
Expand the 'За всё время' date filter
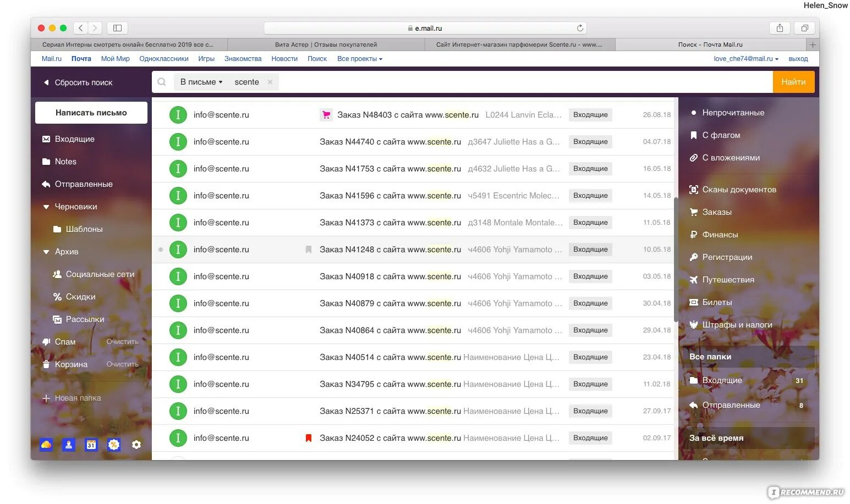[x=748, y=438]
